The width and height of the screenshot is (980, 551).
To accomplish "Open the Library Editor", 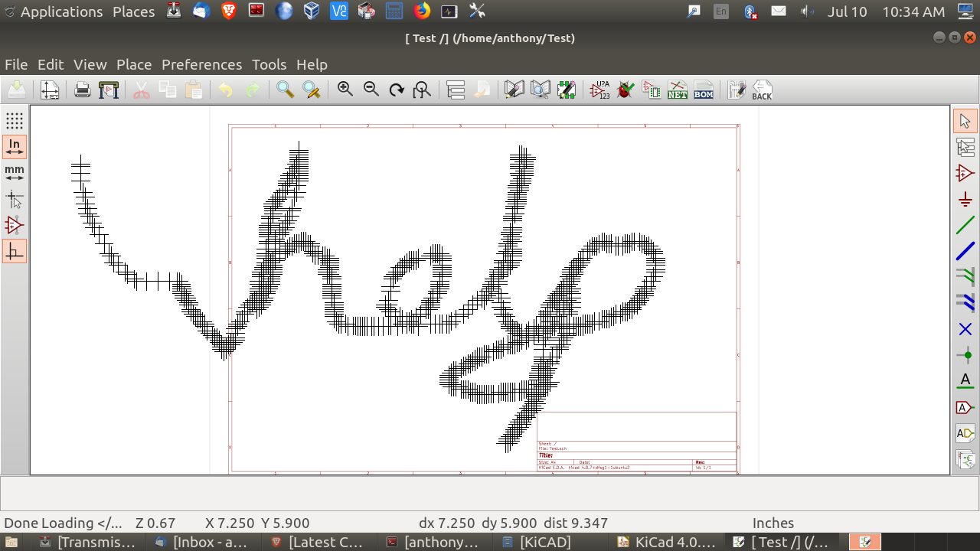I will 514,90.
